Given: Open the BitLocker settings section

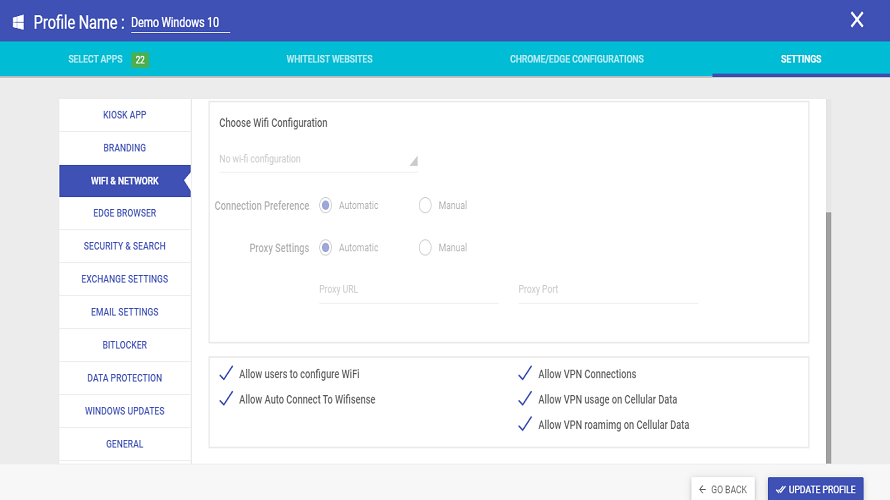Looking at the screenshot, I should click(125, 345).
